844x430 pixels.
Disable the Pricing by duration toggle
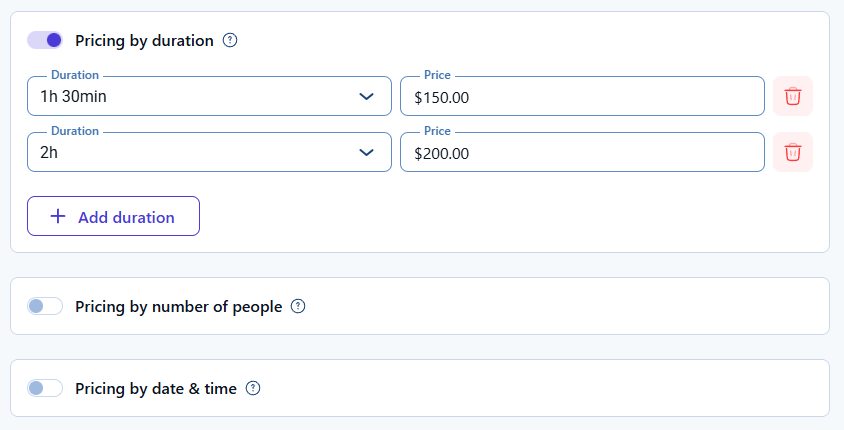[x=45, y=40]
